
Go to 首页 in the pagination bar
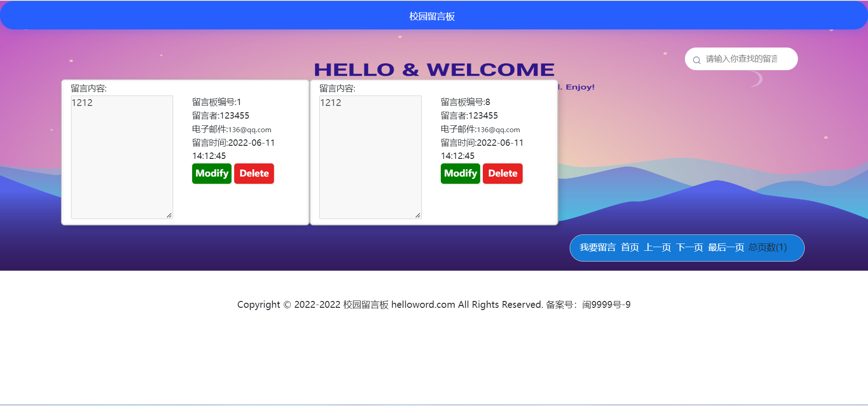tap(630, 248)
